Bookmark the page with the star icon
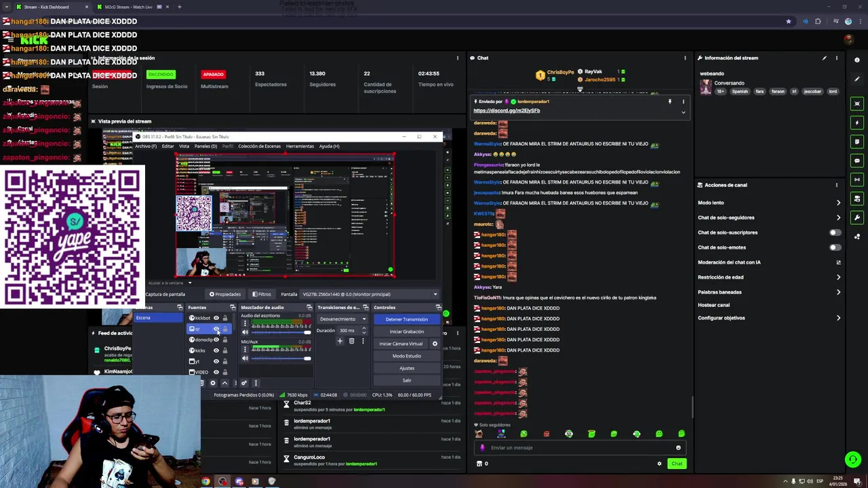The image size is (868, 488). coord(788,22)
